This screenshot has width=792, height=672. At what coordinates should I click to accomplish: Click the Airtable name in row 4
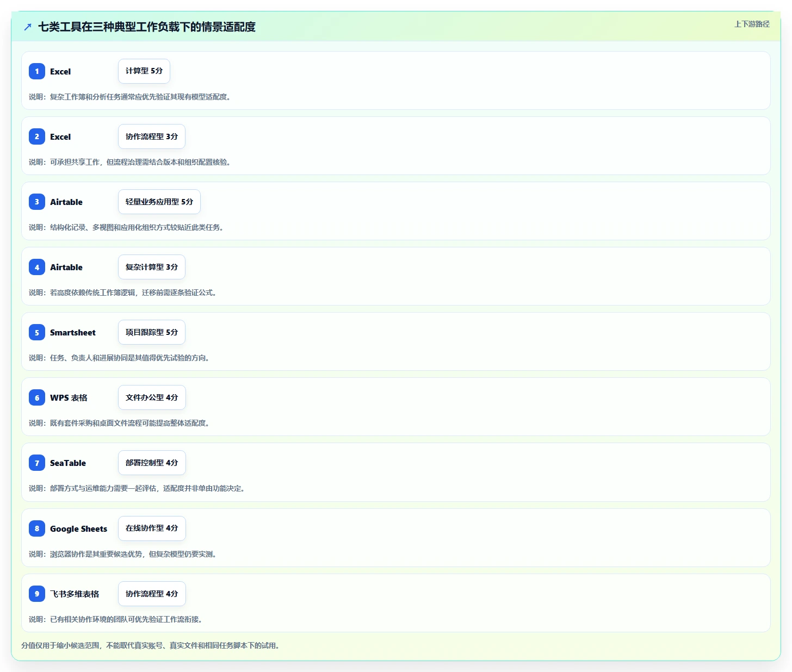[x=66, y=267]
